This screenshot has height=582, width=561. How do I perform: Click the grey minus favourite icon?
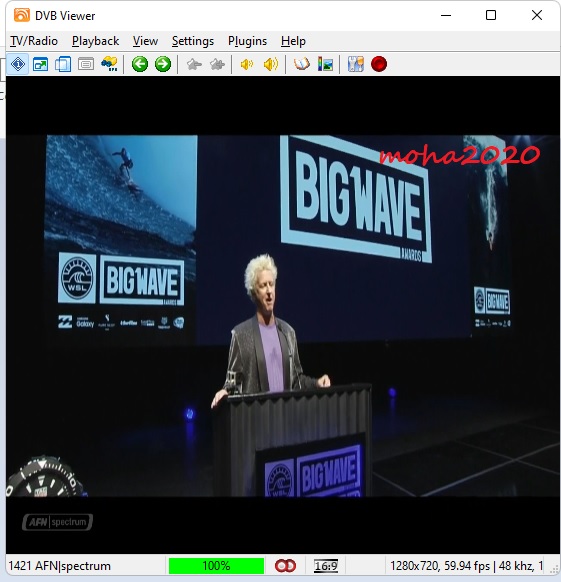(194, 64)
